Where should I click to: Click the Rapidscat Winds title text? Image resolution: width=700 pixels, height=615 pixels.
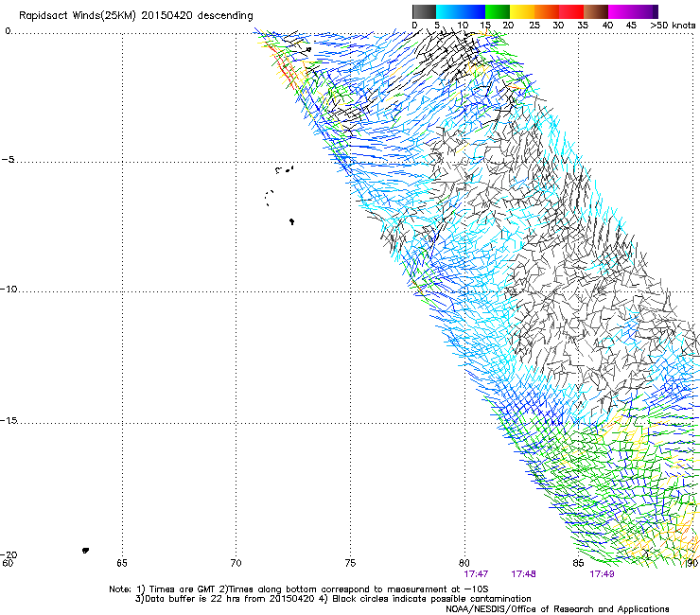click(x=135, y=16)
